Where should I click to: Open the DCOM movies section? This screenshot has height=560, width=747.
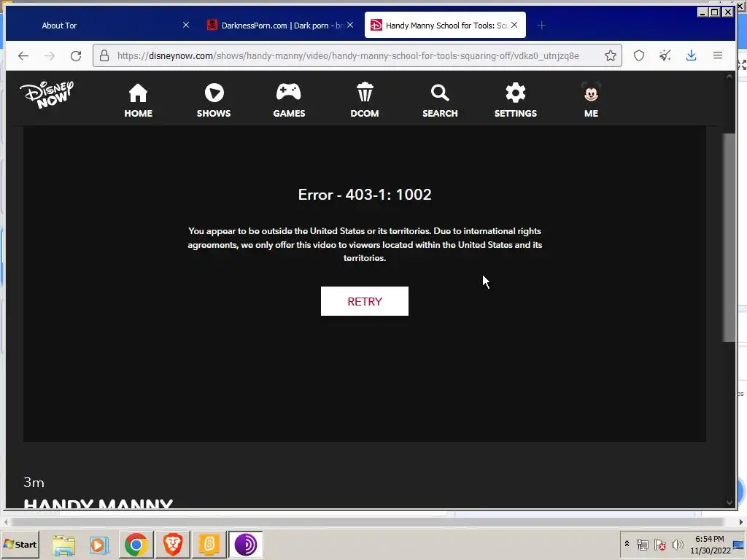click(x=365, y=101)
